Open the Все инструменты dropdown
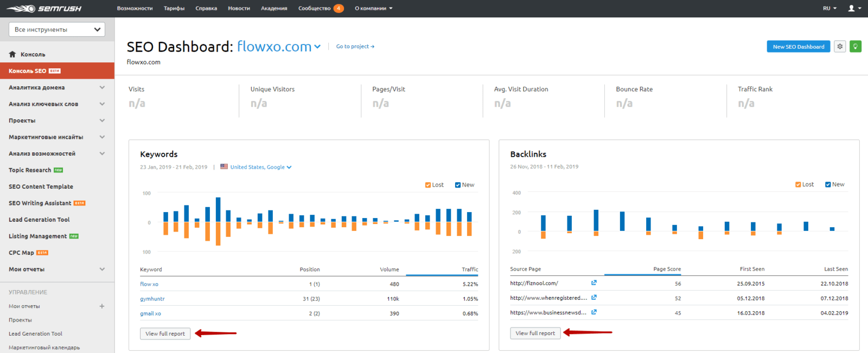The width and height of the screenshot is (868, 353). 57,29
